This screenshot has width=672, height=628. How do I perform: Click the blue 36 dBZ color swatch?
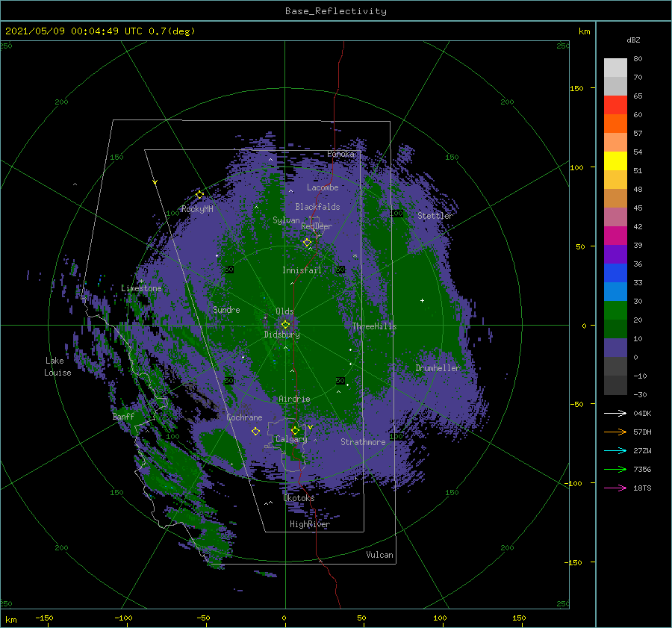615,273
